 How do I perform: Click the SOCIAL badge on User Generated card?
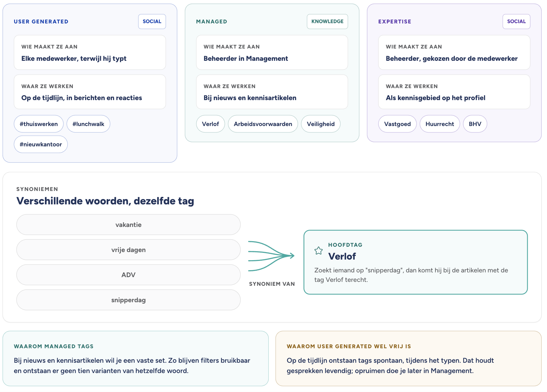pyautogui.click(x=152, y=21)
